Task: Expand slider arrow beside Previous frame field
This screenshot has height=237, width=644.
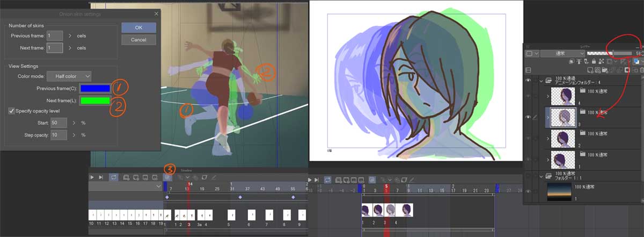Action: point(70,35)
